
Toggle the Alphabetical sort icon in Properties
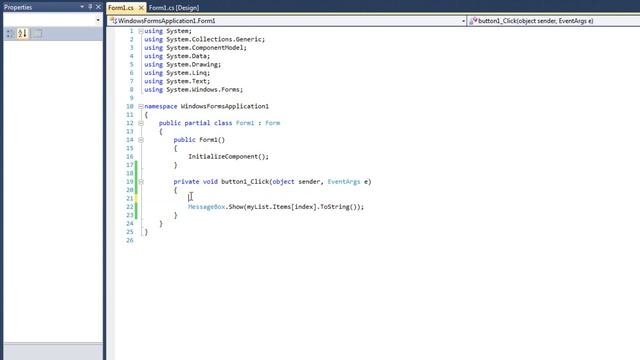point(22,33)
